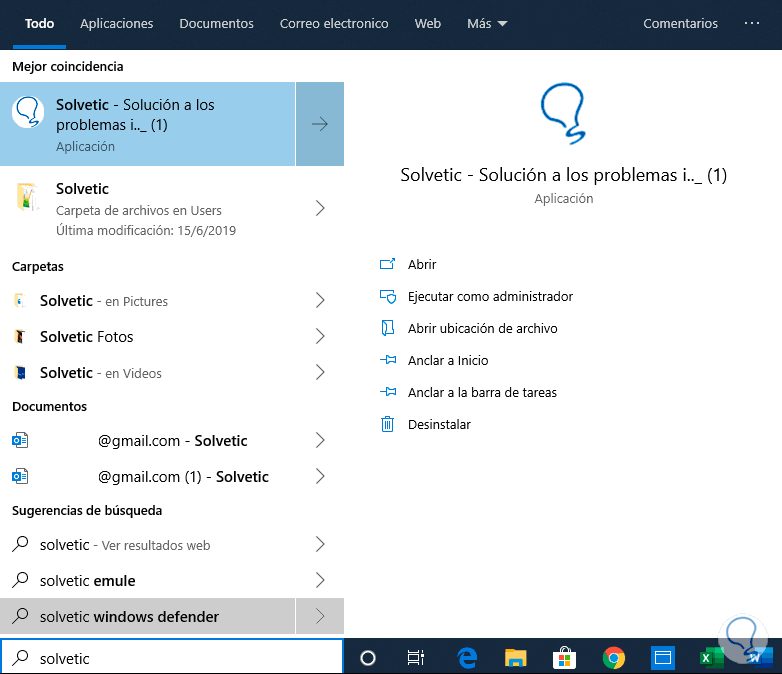Click the Outlook icon of first gmail document
The width and height of the screenshot is (782, 674).
20,441
